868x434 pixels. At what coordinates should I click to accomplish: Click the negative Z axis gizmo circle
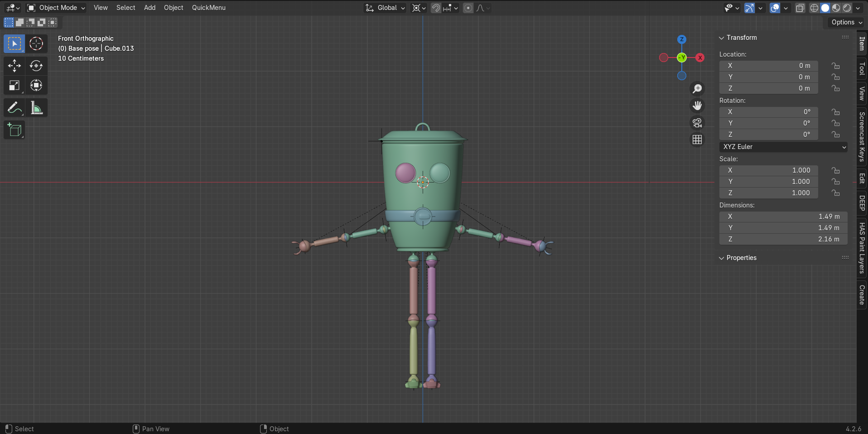[682, 76]
